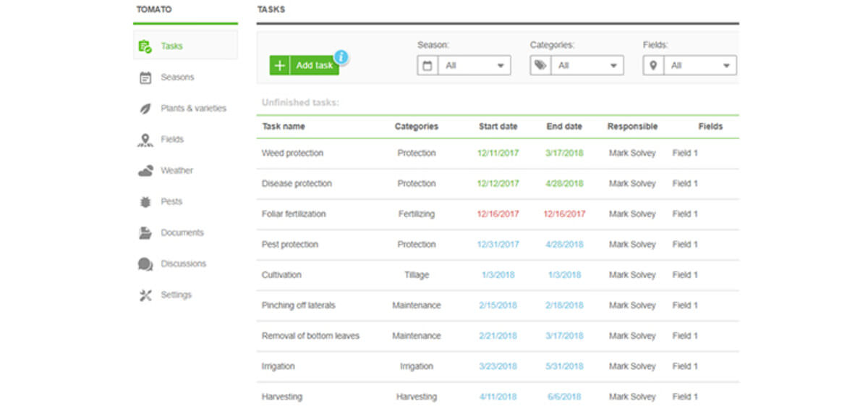Click the Add task button

pos(304,65)
